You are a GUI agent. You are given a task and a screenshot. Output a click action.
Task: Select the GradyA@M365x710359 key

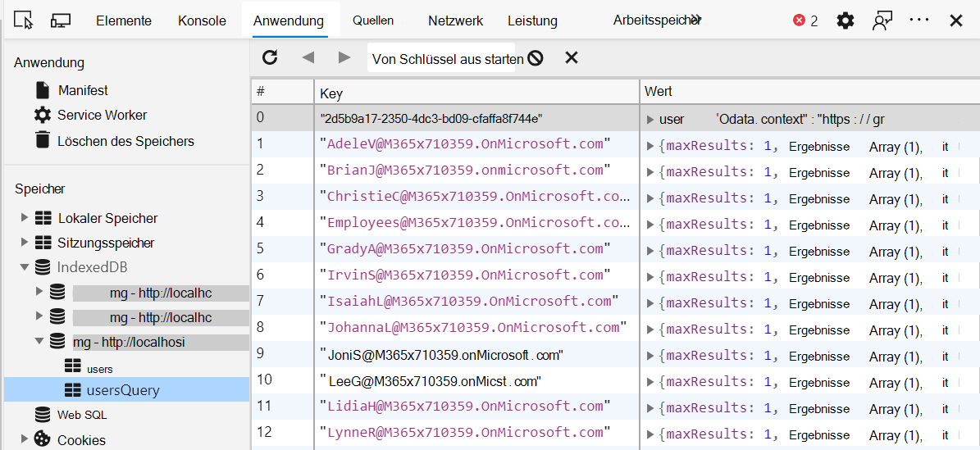point(465,248)
